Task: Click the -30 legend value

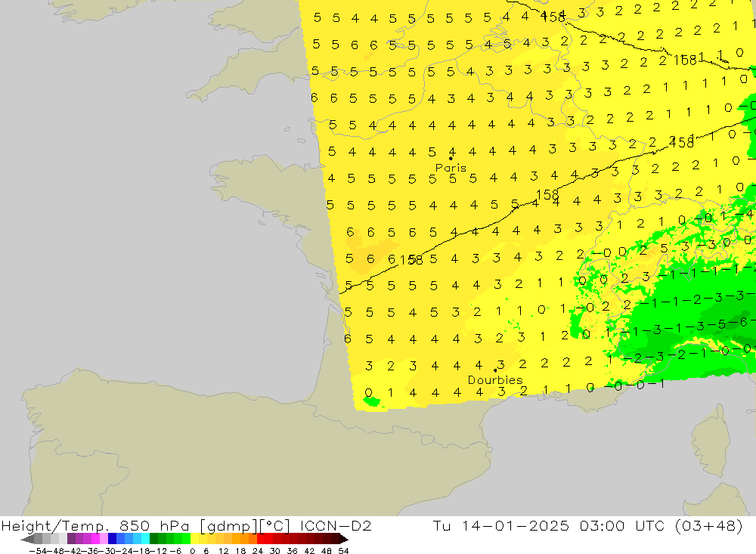Action: (x=109, y=551)
